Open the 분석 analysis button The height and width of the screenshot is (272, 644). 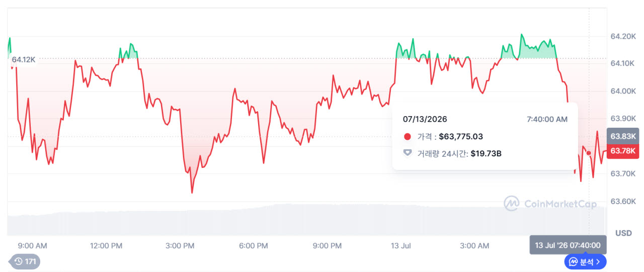click(x=585, y=262)
